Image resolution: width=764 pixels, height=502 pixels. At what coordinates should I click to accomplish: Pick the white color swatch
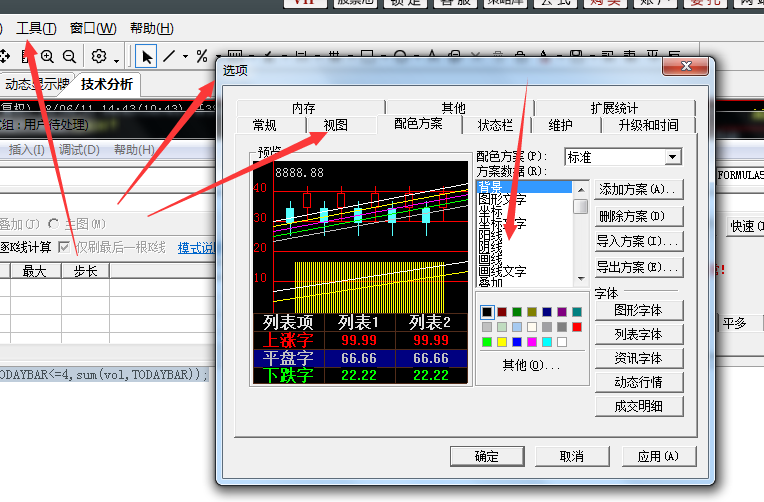click(x=562, y=342)
